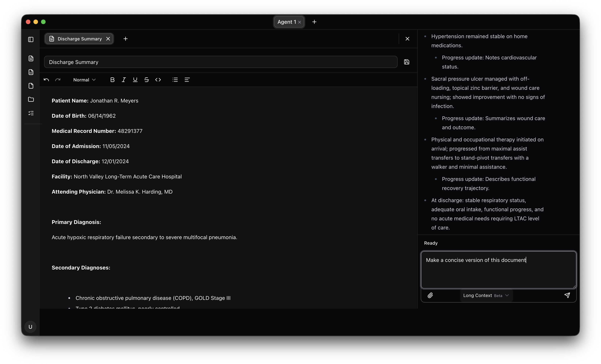The image size is (601, 364).
Task: Toggle italic formatting
Action: pos(124,80)
